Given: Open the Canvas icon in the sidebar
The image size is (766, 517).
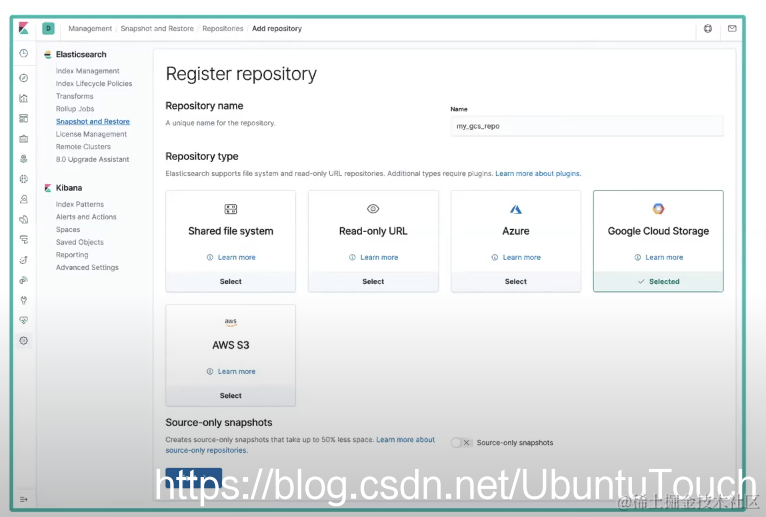Looking at the screenshot, I should tap(23, 139).
